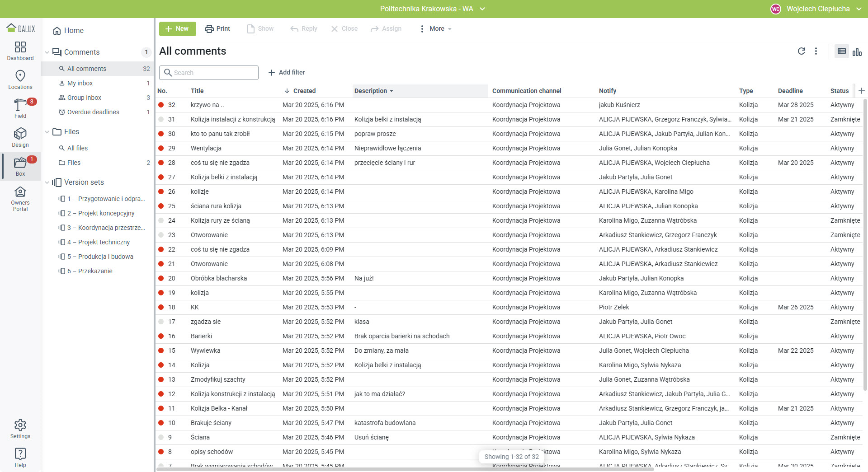This screenshot has height=472, width=868.
Task: Click the Print toolbar button
Action: [217, 28]
